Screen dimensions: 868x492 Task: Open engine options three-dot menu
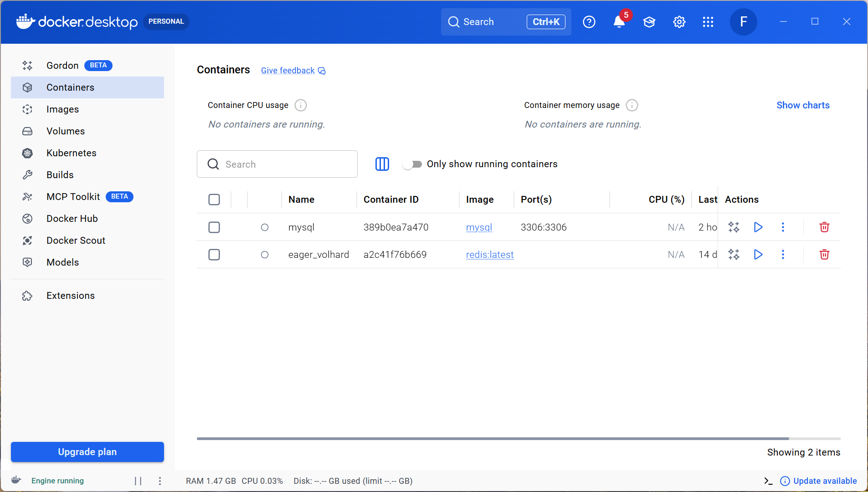coord(160,481)
